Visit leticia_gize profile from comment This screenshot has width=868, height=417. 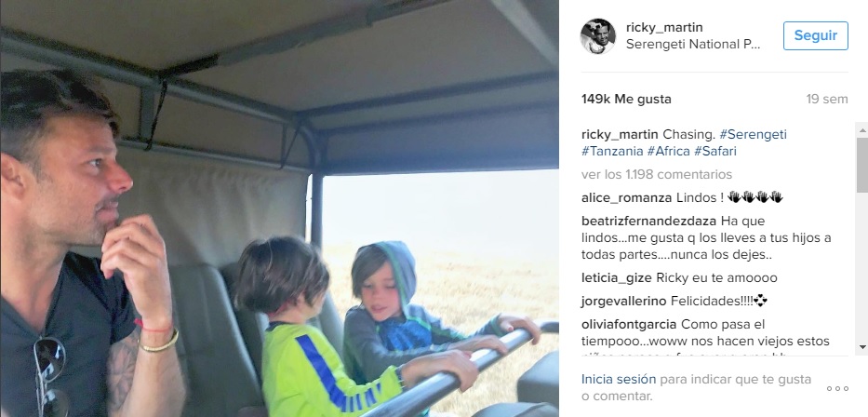point(617,278)
